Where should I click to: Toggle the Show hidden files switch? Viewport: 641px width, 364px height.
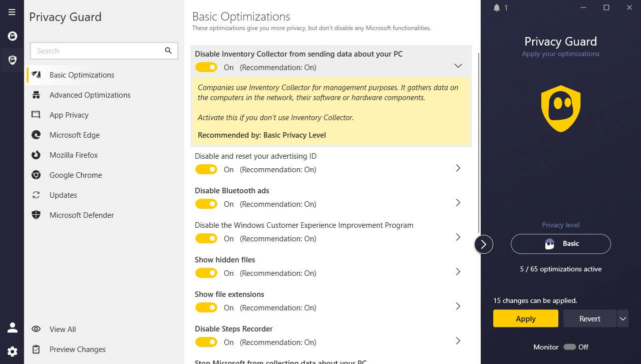(x=206, y=273)
